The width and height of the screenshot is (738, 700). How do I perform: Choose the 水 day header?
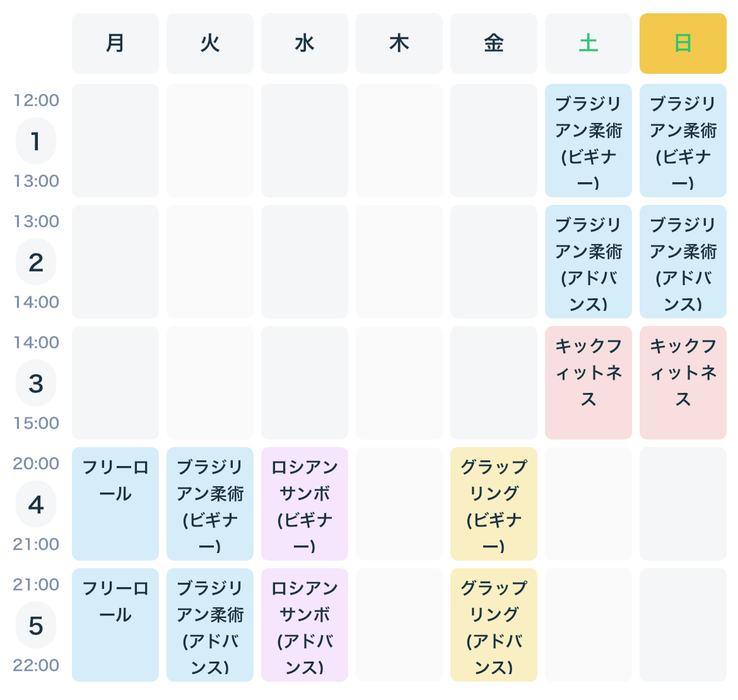[305, 44]
